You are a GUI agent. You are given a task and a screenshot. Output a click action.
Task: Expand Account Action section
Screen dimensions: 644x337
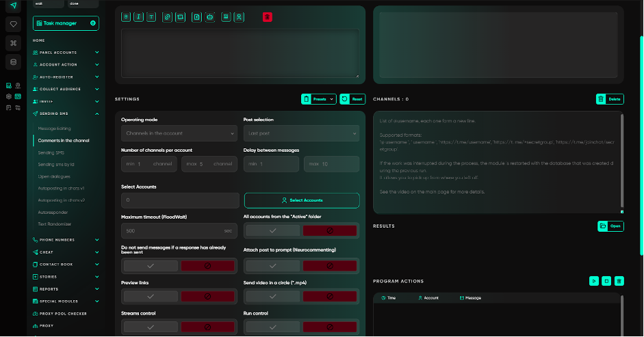tap(97, 64)
